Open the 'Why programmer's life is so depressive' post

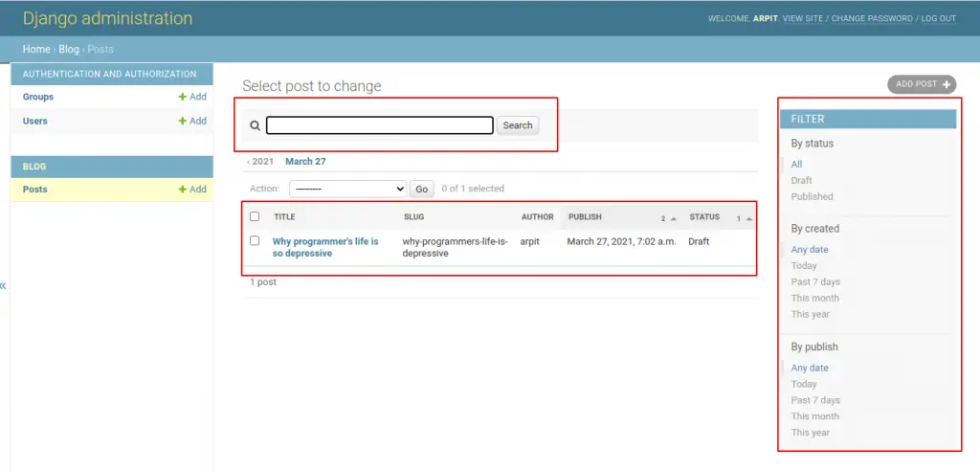[x=325, y=247]
